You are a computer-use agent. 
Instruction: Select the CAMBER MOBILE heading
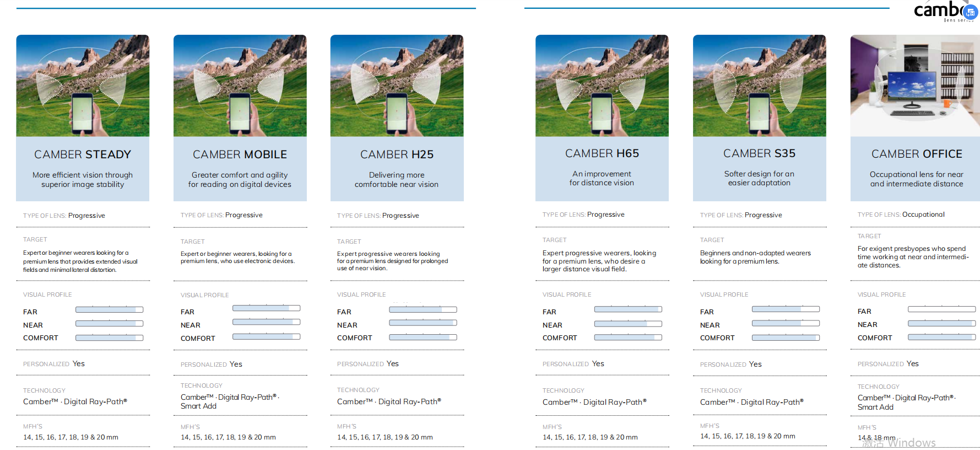240,154
